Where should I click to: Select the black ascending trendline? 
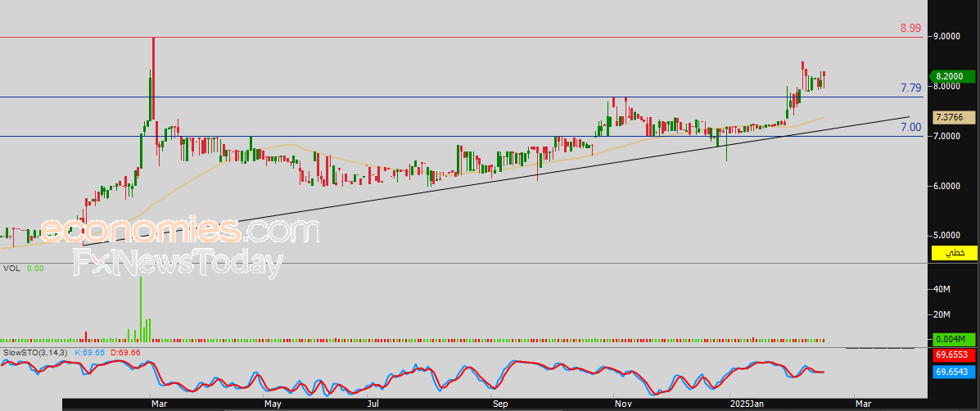(495, 180)
